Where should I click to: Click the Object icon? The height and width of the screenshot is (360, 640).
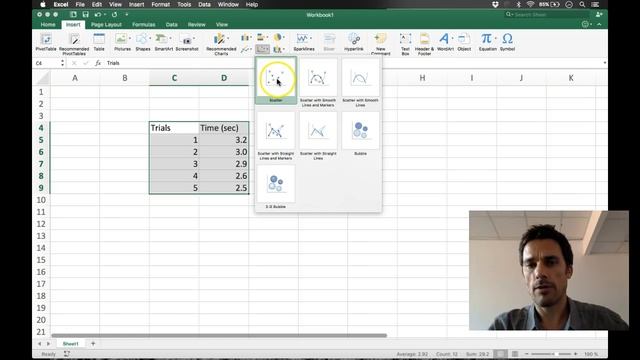tap(464, 42)
